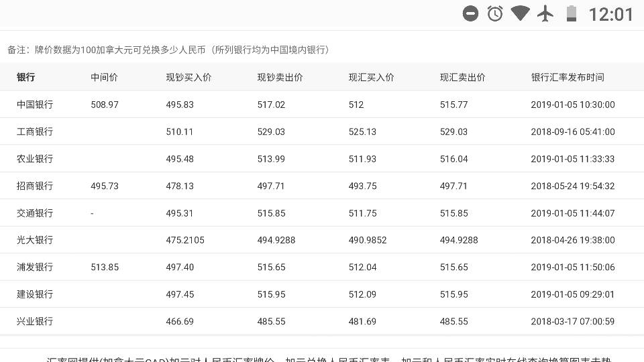The height and width of the screenshot is (362, 644).
Task: Click 交通银行 cash buy price 495.31
Action: tap(180, 213)
